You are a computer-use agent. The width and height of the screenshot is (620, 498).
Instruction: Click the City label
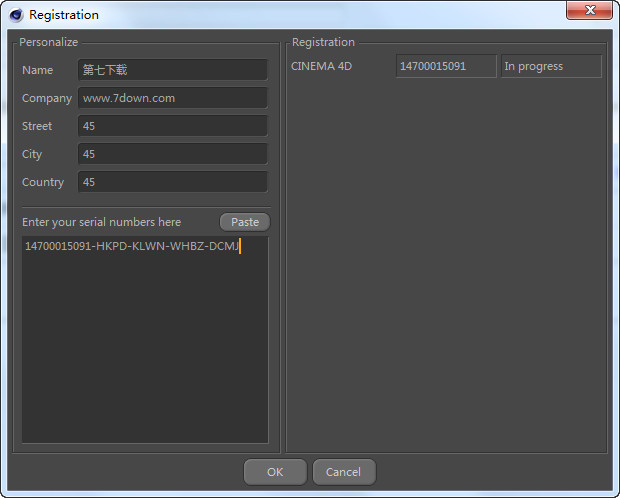[x=32, y=155]
